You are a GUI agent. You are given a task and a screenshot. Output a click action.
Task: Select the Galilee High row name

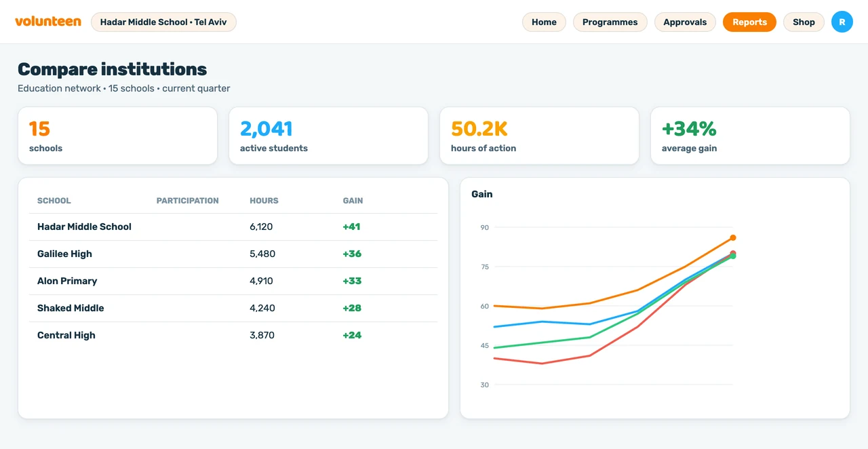[64, 254]
